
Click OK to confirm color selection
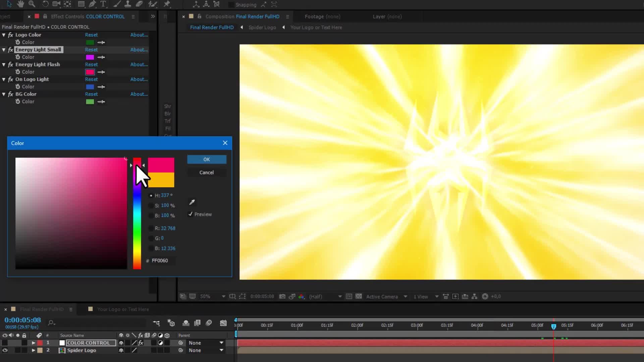[x=206, y=159]
